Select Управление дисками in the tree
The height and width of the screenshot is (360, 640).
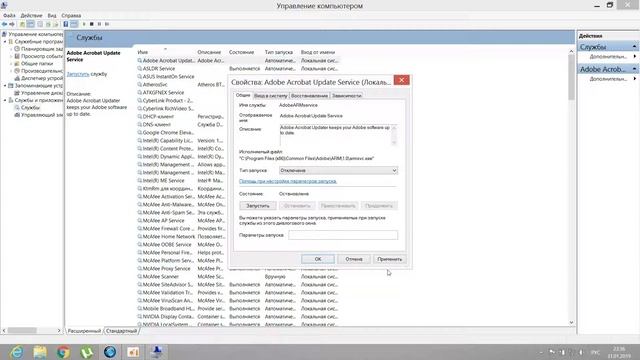(x=42, y=93)
